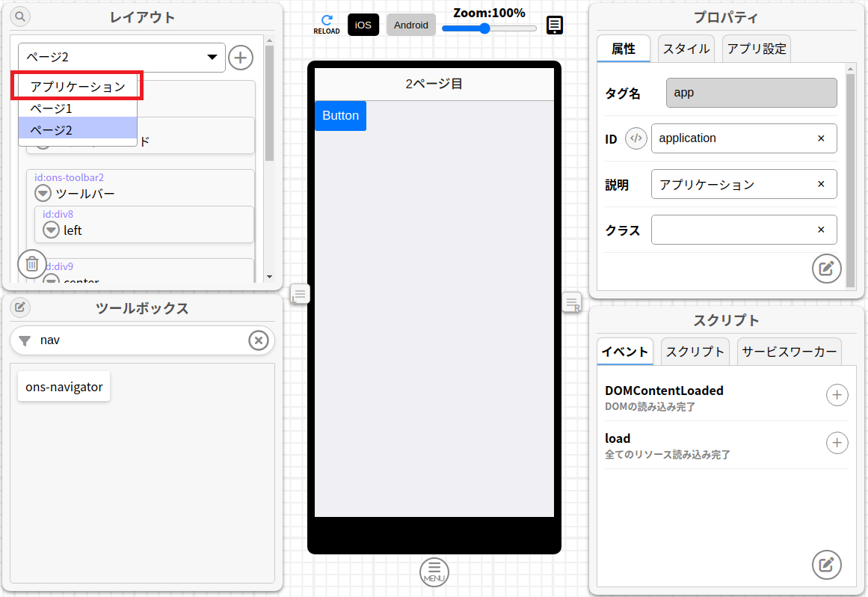Switch to the スタイル tab in Properties
The image size is (868, 597).
click(685, 48)
